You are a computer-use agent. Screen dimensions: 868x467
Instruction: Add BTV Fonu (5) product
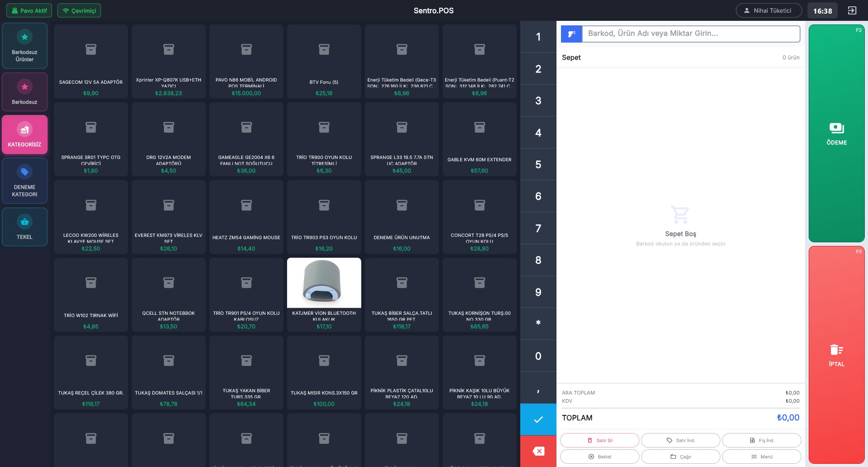pyautogui.click(x=324, y=62)
